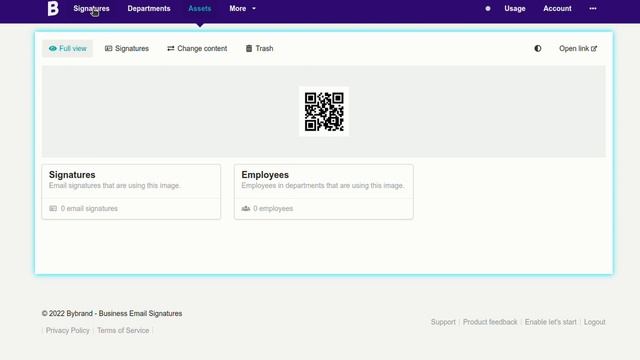Image resolution: width=640 pixels, height=360 pixels.
Task: Open the Terms of Service link
Action: (123, 331)
